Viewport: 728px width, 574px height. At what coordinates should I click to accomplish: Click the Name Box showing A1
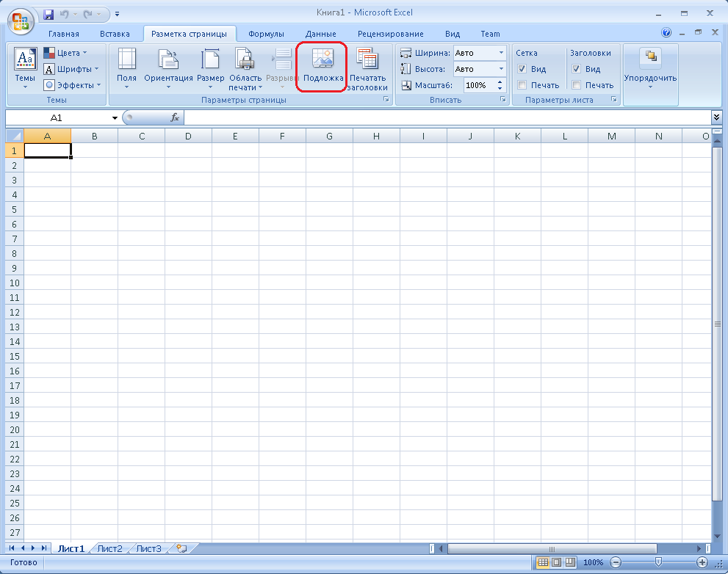[x=57, y=118]
